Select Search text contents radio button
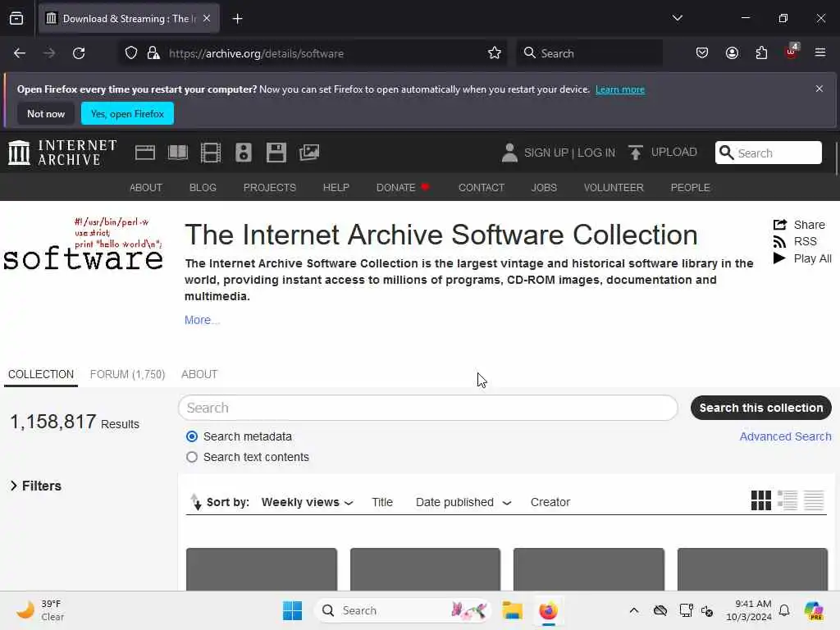Viewport: 840px width, 630px height. pyautogui.click(x=192, y=457)
